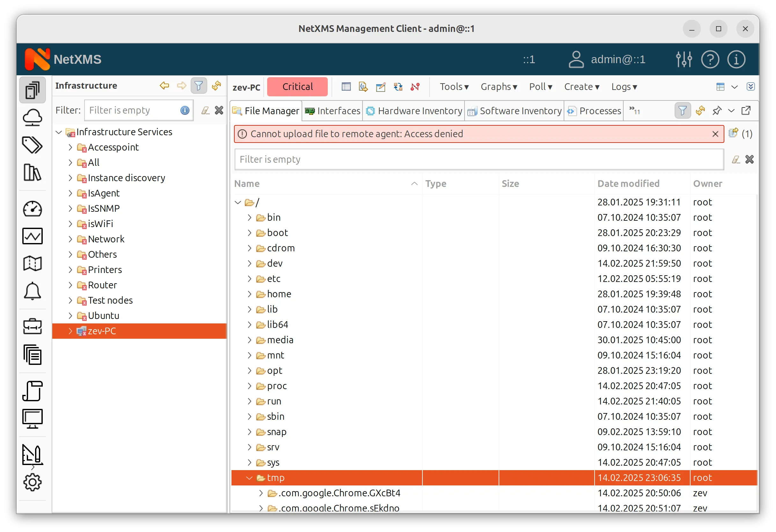Select the dashboard gauge icon in sidebar

tap(33, 209)
